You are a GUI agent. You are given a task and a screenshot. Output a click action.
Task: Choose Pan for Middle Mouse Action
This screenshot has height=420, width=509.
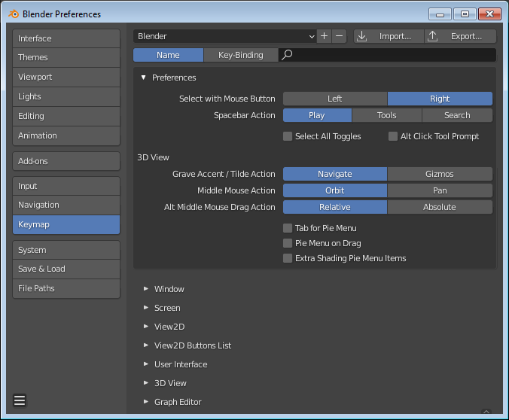click(440, 190)
